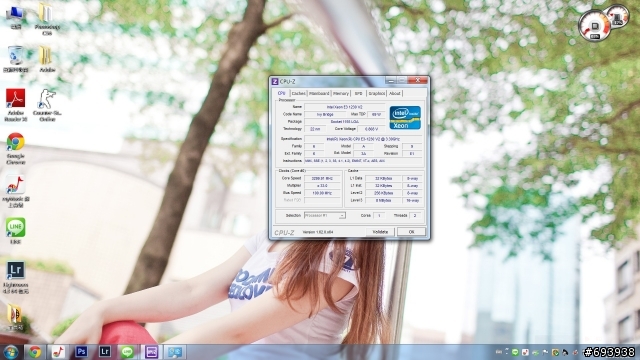The width and height of the screenshot is (640, 360).
Task: Click the Specification field value
Action: pyautogui.click(x=363, y=139)
